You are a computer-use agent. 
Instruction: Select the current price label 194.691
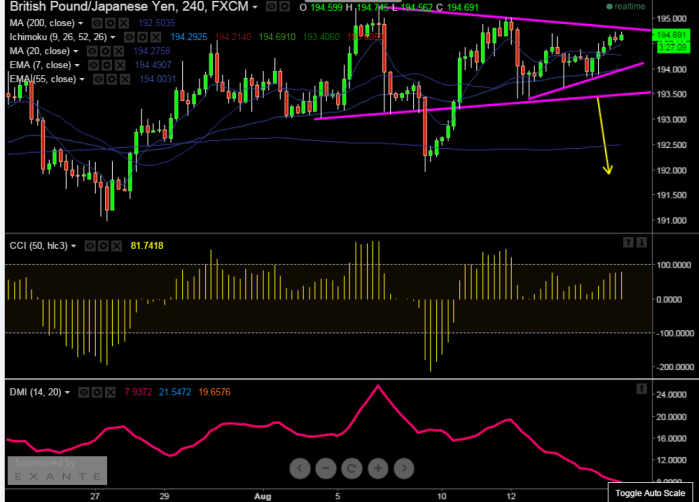671,35
